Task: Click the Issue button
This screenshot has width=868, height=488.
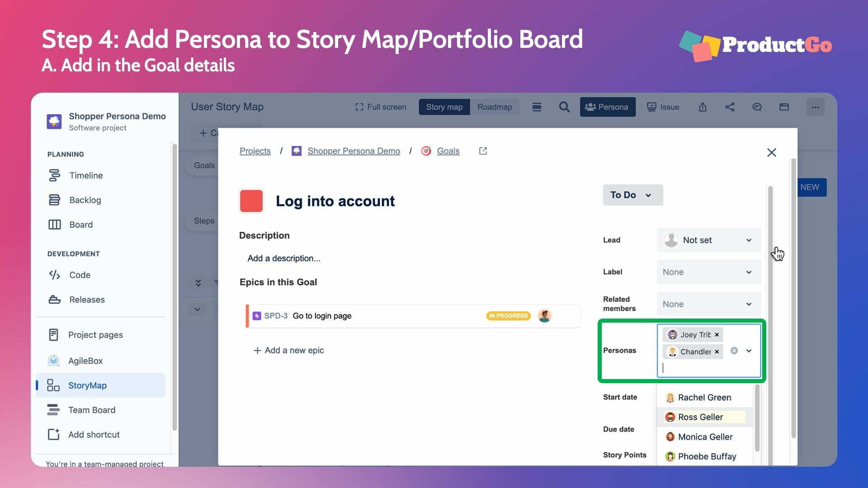Action: tap(663, 107)
